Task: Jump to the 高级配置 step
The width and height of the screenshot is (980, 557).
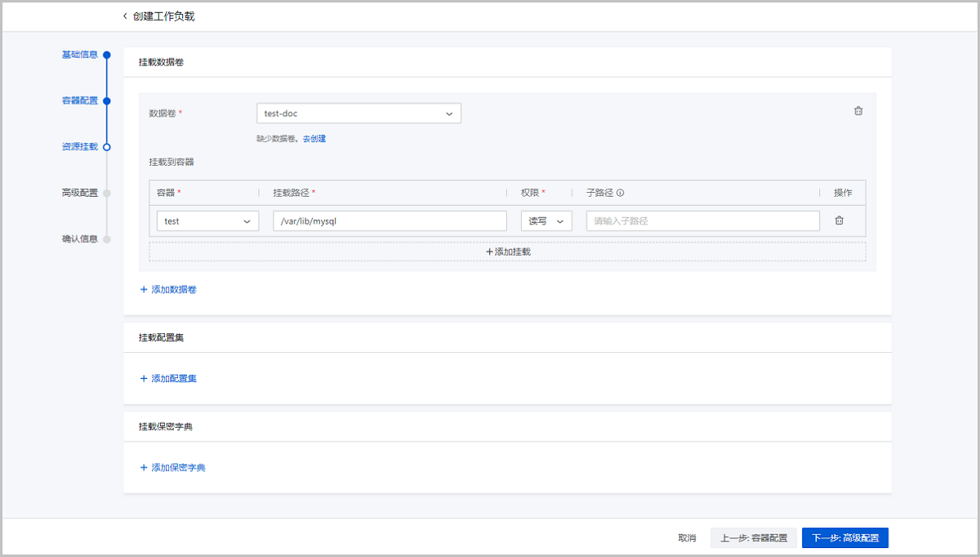Action: coord(80,193)
